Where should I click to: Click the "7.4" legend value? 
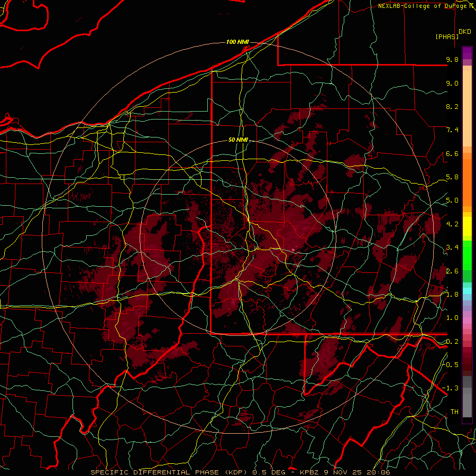[452, 130]
